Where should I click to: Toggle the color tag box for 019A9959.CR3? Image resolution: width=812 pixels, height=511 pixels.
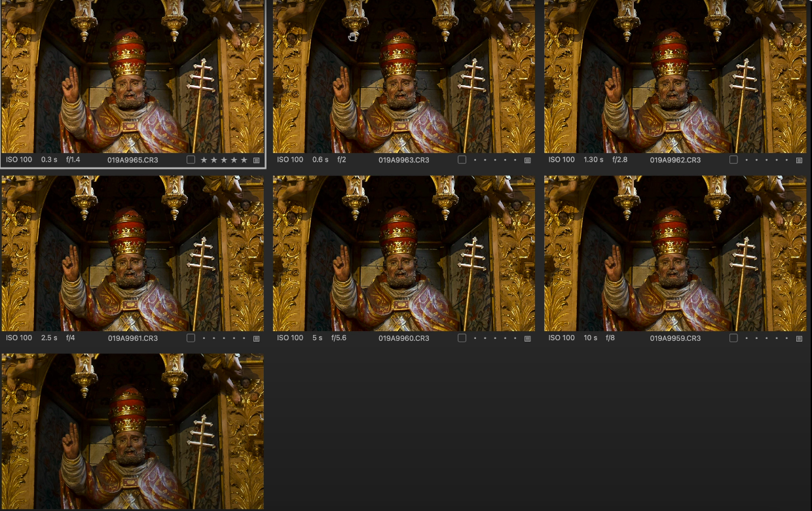733,338
